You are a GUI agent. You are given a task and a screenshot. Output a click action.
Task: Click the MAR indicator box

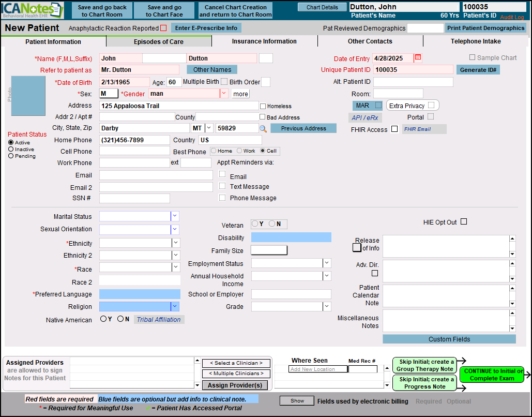378,106
